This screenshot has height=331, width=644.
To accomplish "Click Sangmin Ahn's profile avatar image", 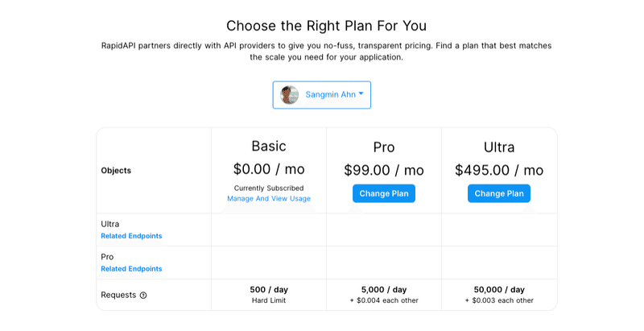I will click(x=289, y=95).
